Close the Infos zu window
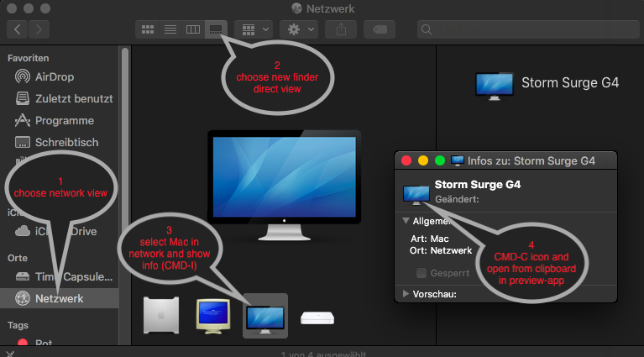 click(406, 160)
